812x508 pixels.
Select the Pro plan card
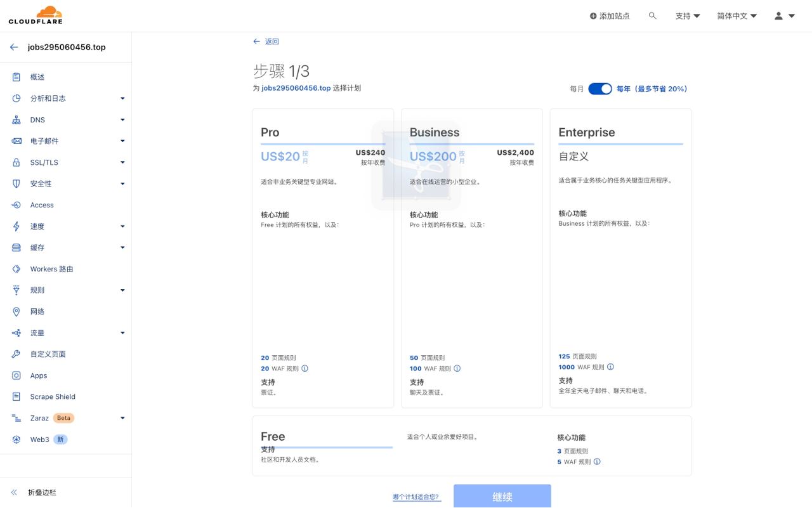click(323, 258)
